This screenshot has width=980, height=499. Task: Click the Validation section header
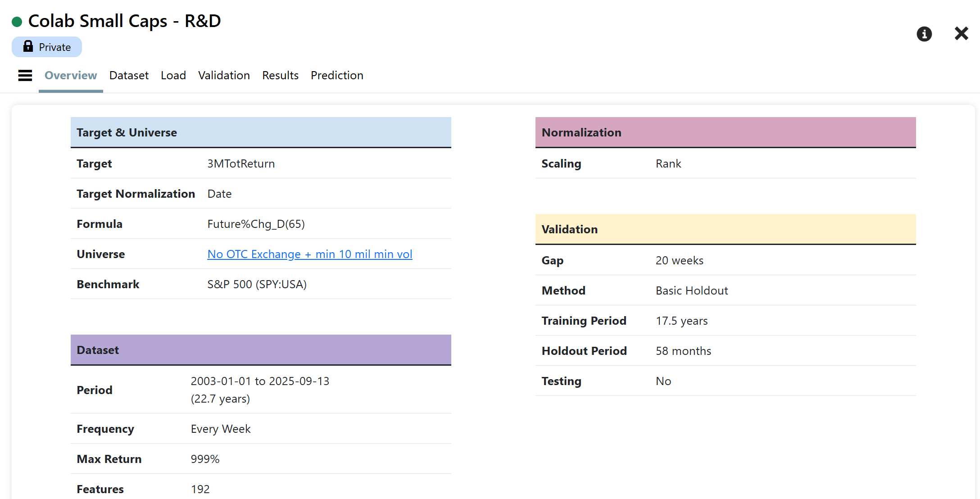[x=725, y=229]
